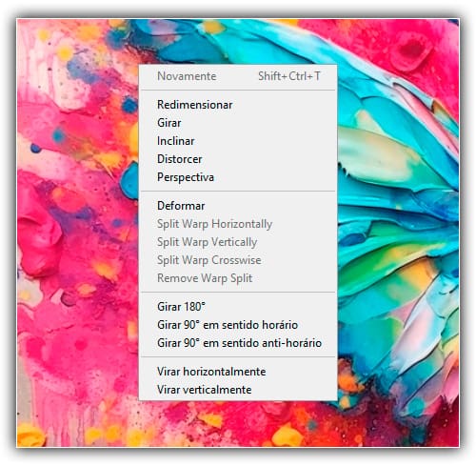Viewport: 476px width, 466px height.
Task: Select Inclinar in the transform menu
Action: 238,141
